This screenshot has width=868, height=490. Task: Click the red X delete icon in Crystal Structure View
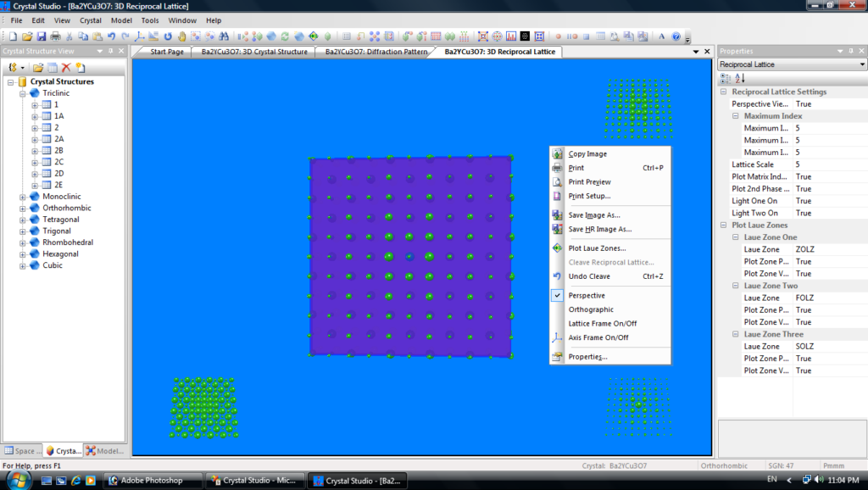pos(65,67)
